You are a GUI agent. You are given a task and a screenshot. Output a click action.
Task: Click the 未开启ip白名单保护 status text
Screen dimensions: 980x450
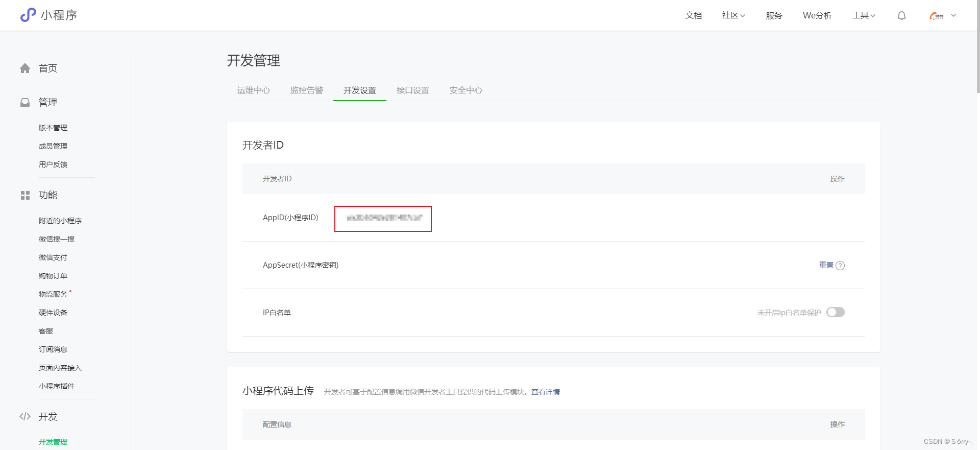point(789,313)
